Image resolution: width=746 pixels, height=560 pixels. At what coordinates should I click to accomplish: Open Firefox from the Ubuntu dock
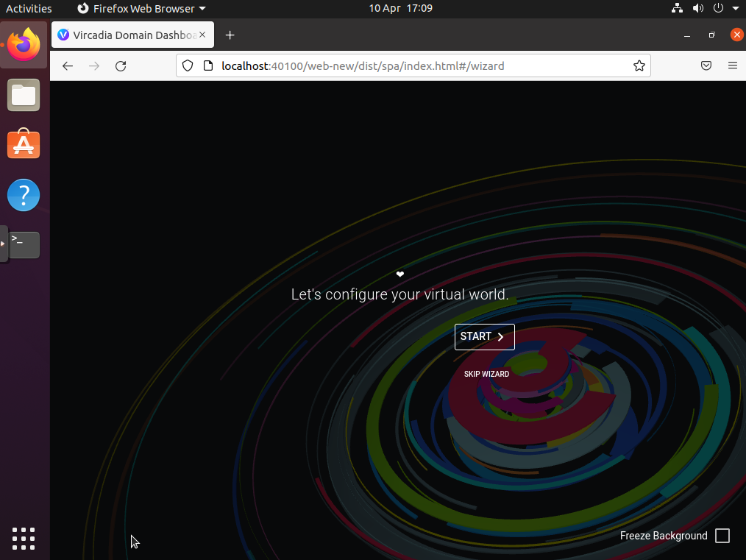[x=24, y=45]
